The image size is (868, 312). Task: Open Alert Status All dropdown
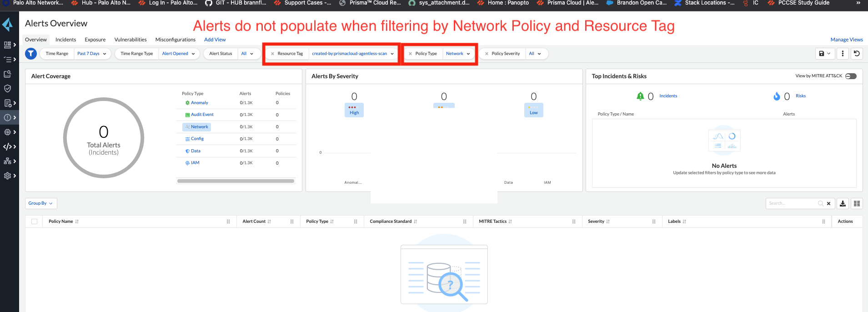pos(247,54)
